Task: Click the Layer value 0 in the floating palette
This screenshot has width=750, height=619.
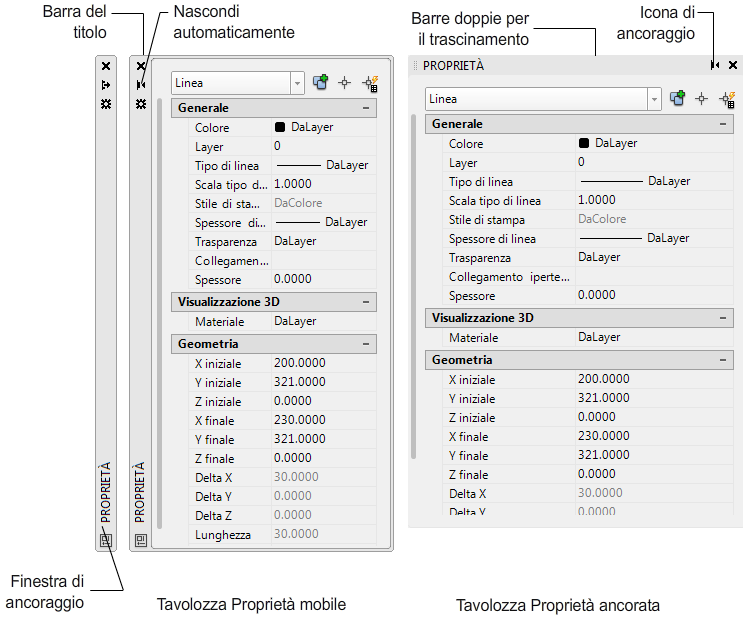Action: (324, 146)
